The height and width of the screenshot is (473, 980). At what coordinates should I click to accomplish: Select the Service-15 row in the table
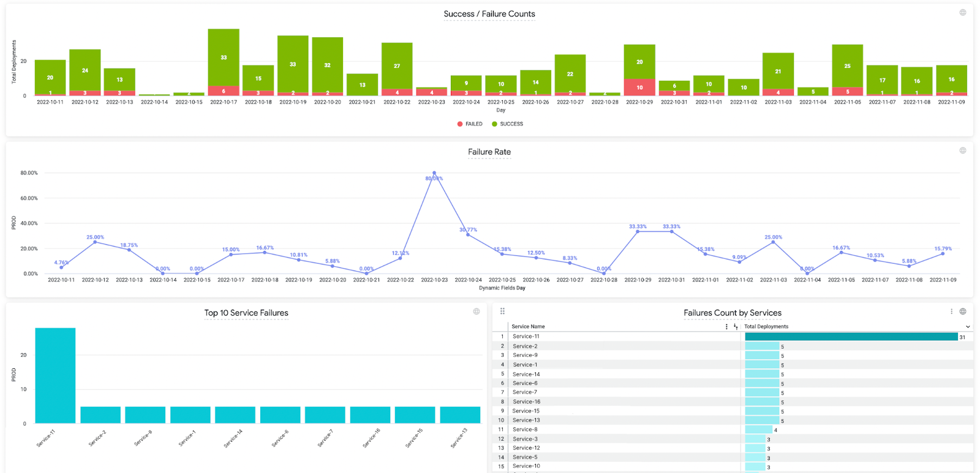pos(733,411)
